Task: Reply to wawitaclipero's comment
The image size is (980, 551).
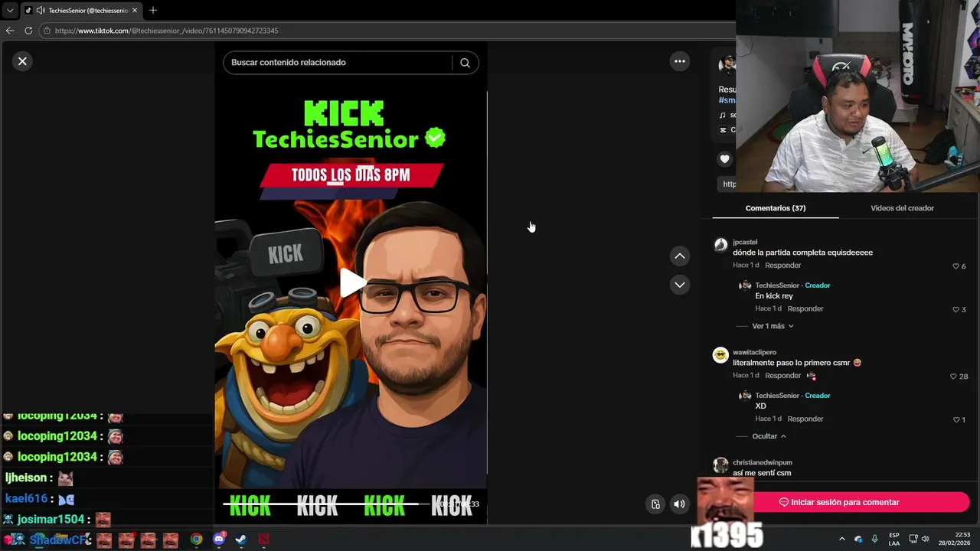Action: tap(782, 376)
